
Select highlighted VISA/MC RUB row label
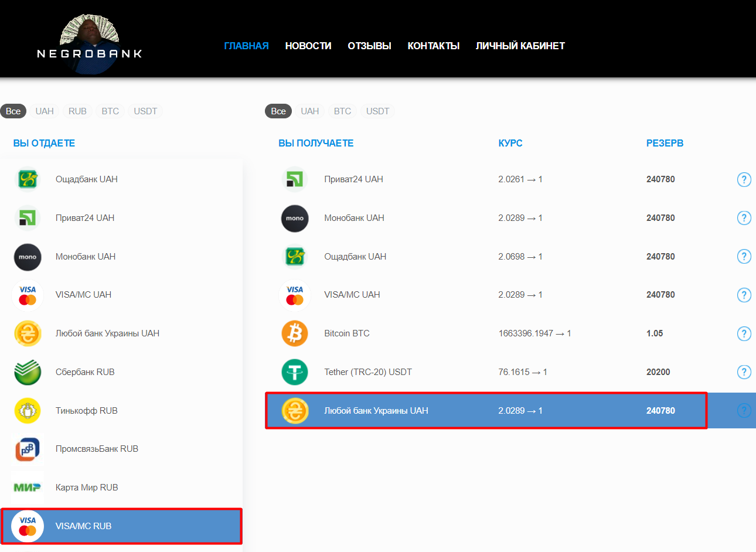[83, 526]
